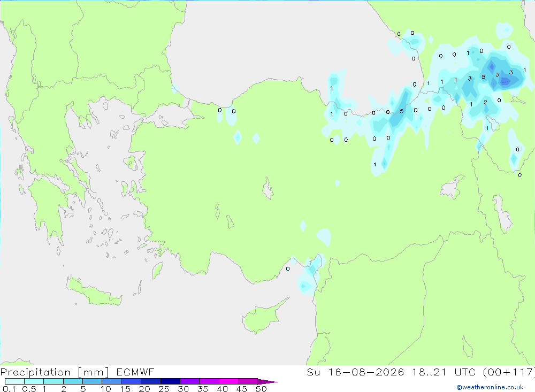Pick the 10–15 mm legend swatch

112,381
